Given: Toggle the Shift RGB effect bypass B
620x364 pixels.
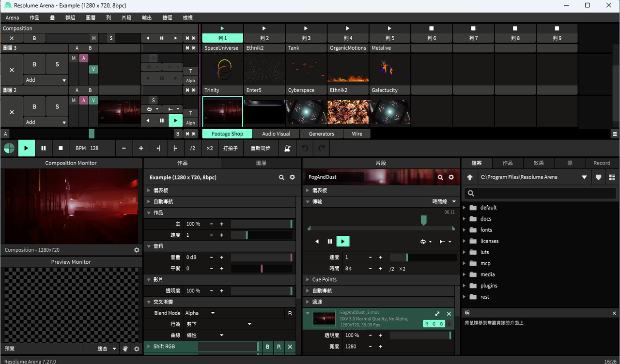Looking at the screenshot, I should click(267, 347).
